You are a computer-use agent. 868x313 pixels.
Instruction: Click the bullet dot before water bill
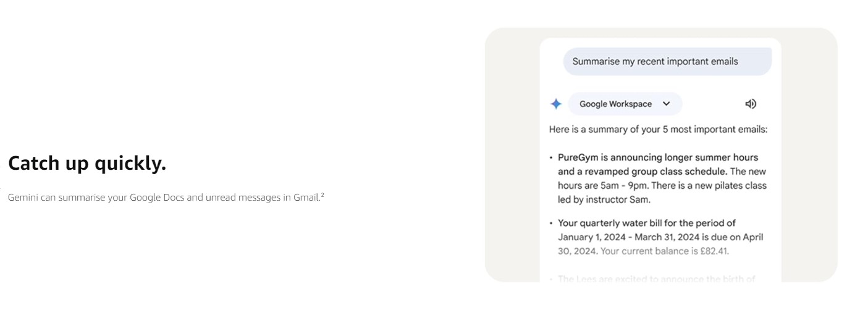[x=551, y=223]
